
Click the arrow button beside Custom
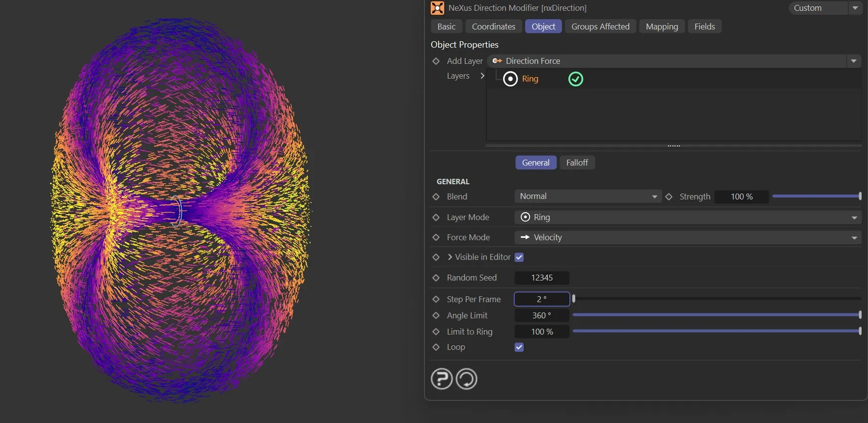(x=855, y=8)
